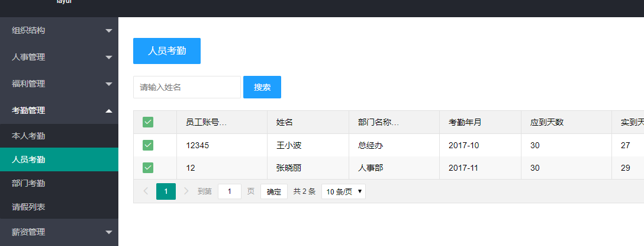Viewport: 644px width, 246px height.
Task: Click the 员工账号 column header
Action: pos(222,122)
